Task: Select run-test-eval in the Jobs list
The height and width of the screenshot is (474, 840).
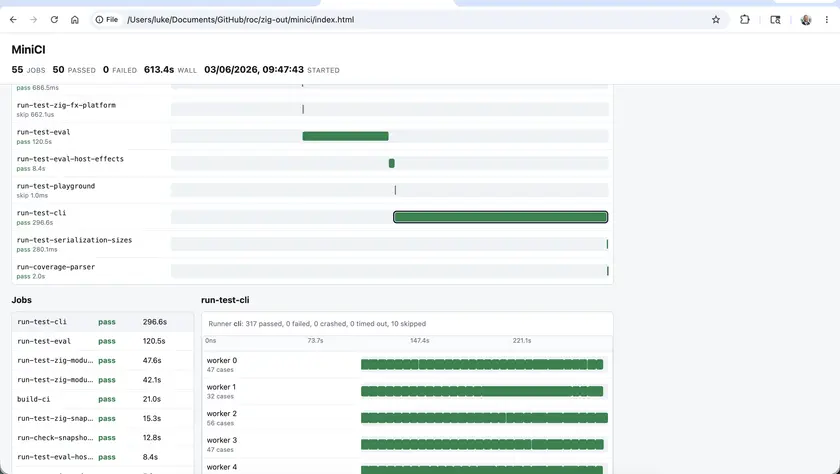Action: point(102,341)
